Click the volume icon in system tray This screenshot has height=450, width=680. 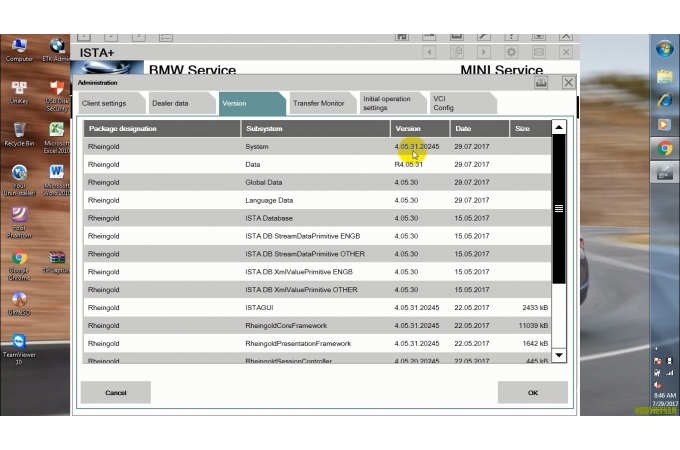[658, 385]
